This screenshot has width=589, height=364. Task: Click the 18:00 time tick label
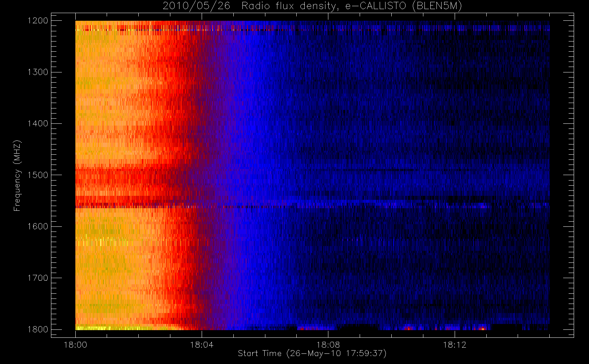pyautogui.click(x=75, y=345)
